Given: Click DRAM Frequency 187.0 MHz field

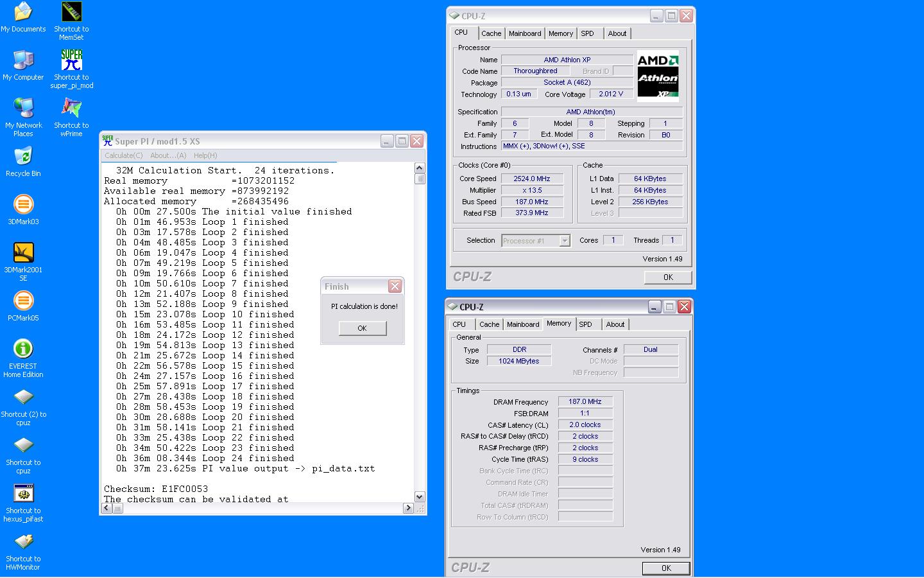Looking at the screenshot, I should point(585,401).
